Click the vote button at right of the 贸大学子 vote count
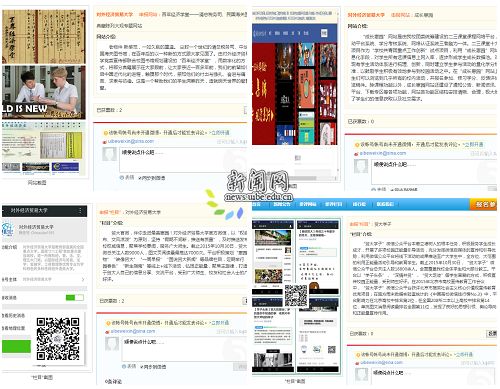This screenshot has height=389, width=500. pos(492,333)
